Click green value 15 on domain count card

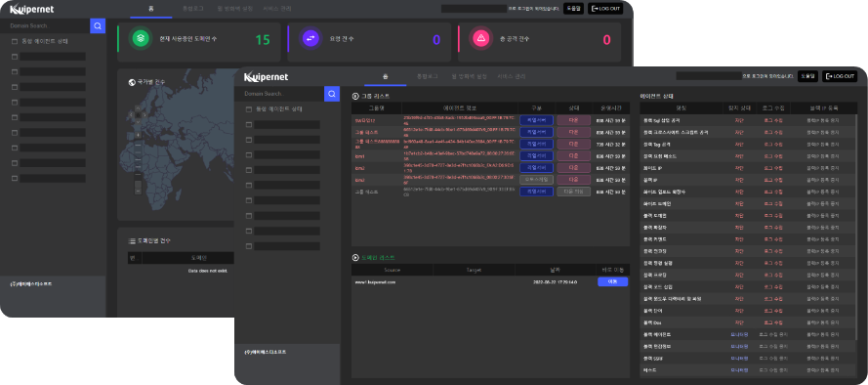[263, 39]
